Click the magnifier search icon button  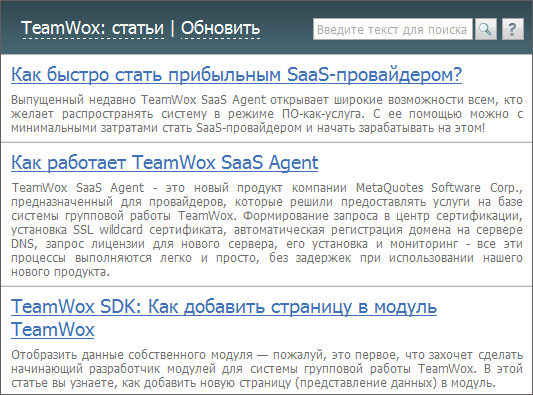485,29
